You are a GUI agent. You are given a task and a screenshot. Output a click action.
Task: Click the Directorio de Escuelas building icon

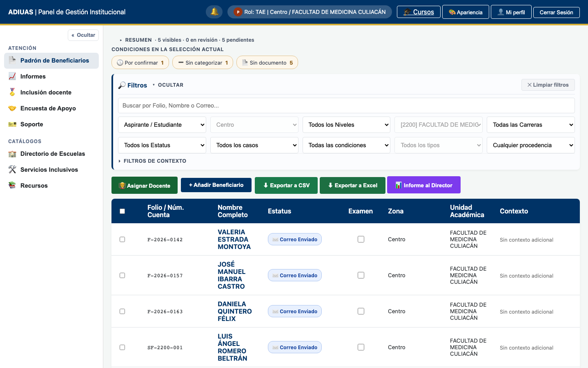[12, 154]
